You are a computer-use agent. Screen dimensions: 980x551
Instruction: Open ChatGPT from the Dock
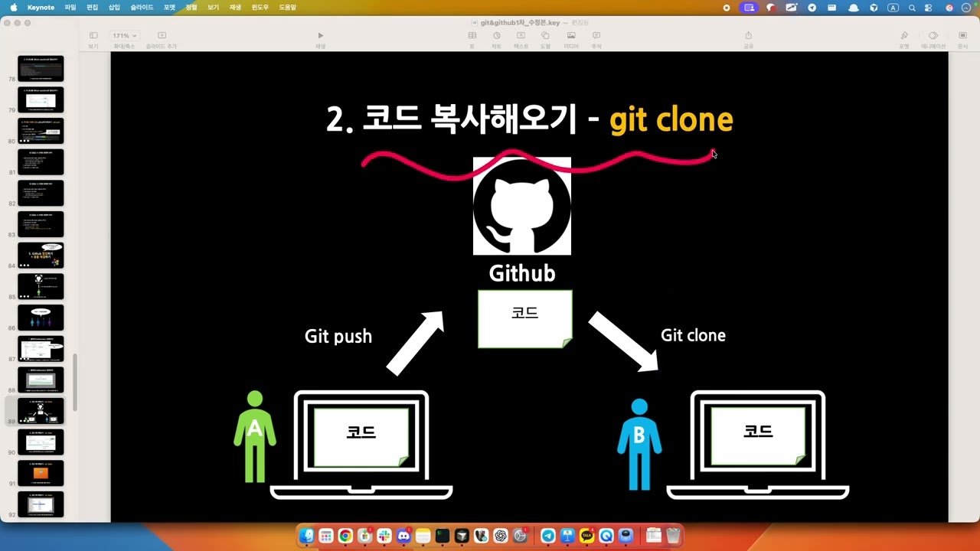[501, 536]
